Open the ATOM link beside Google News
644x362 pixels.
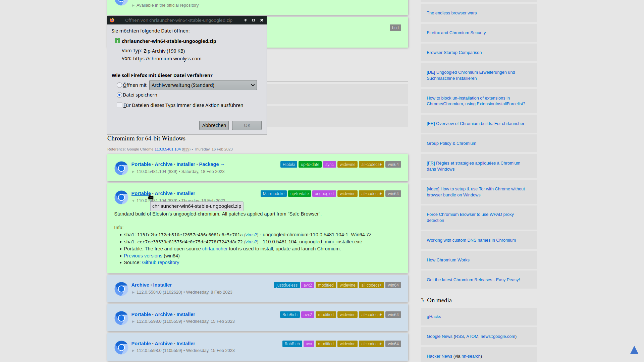pyautogui.click(x=472, y=337)
